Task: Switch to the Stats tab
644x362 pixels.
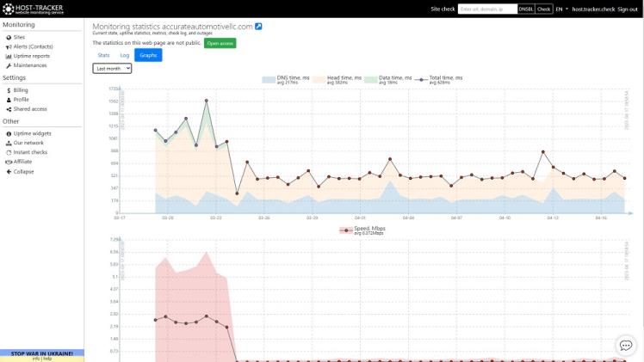Action: tap(104, 54)
